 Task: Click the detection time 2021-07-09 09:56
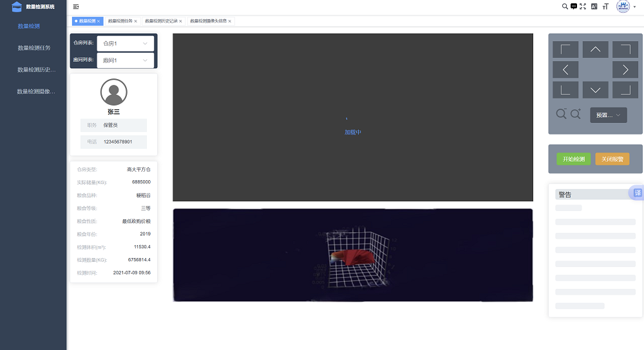[132, 273]
